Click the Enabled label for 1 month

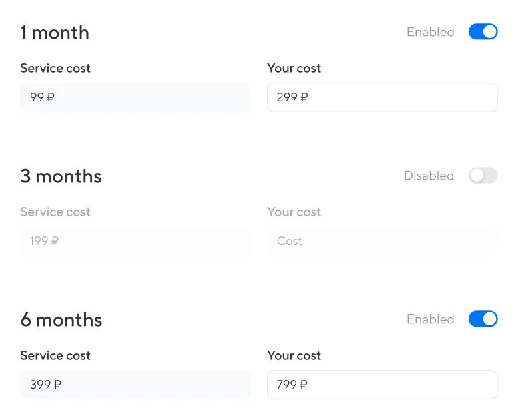pos(430,32)
